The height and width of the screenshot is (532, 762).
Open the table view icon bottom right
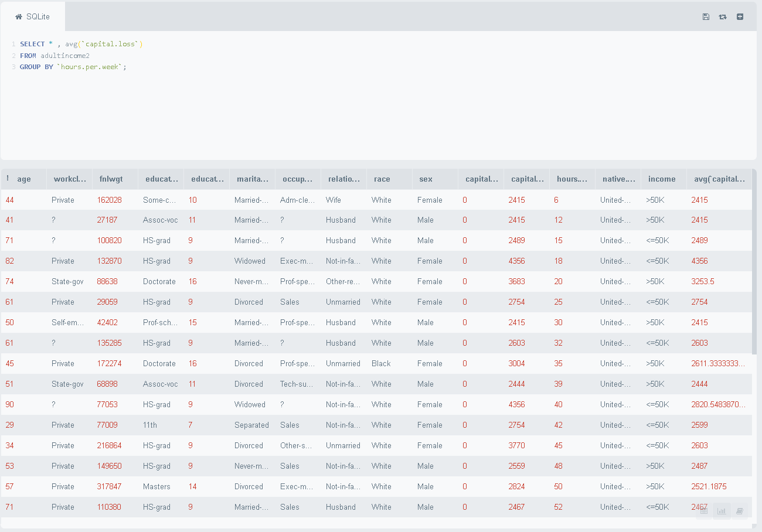tap(703, 511)
